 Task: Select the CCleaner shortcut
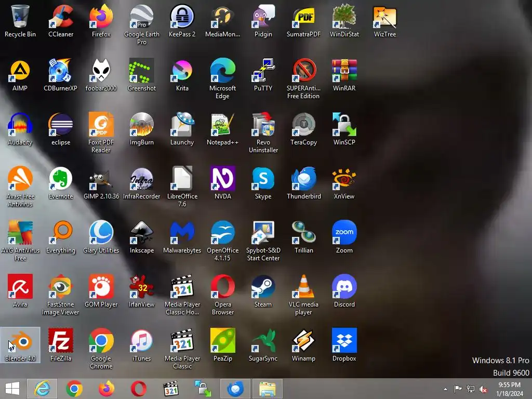point(61,21)
